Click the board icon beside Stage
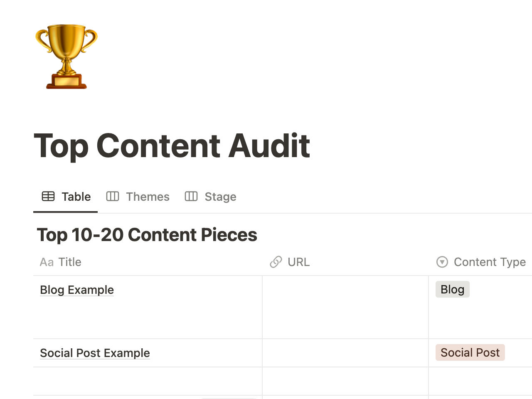The width and height of the screenshot is (532, 399). click(x=191, y=196)
